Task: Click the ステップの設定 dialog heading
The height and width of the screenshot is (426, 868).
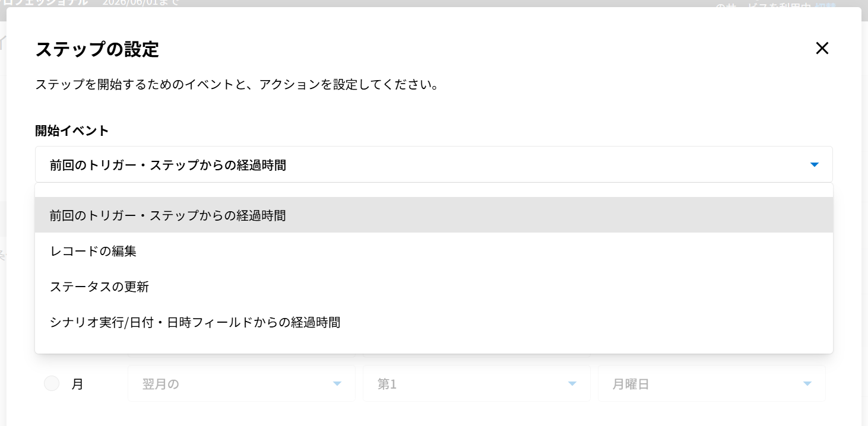Action: point(97,49)
